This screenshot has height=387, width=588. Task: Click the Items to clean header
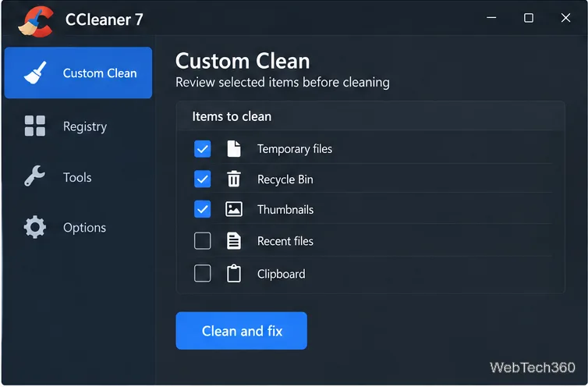tap(232, 116)
